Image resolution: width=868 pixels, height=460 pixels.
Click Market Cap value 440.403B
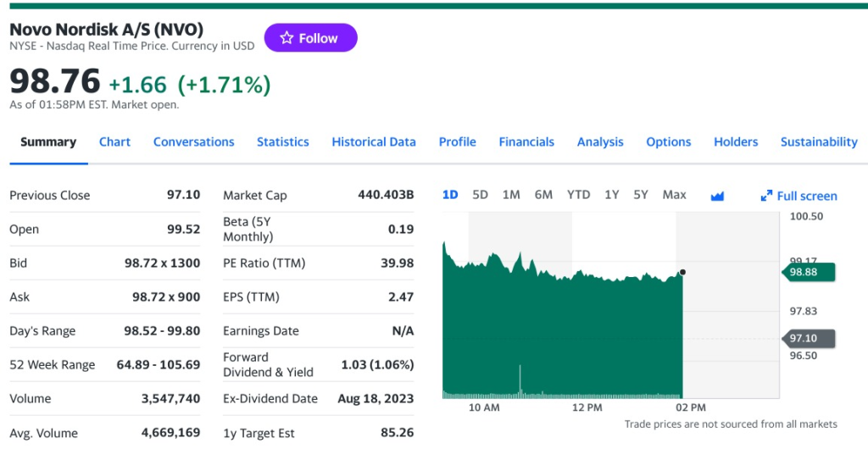pos(386,195)
